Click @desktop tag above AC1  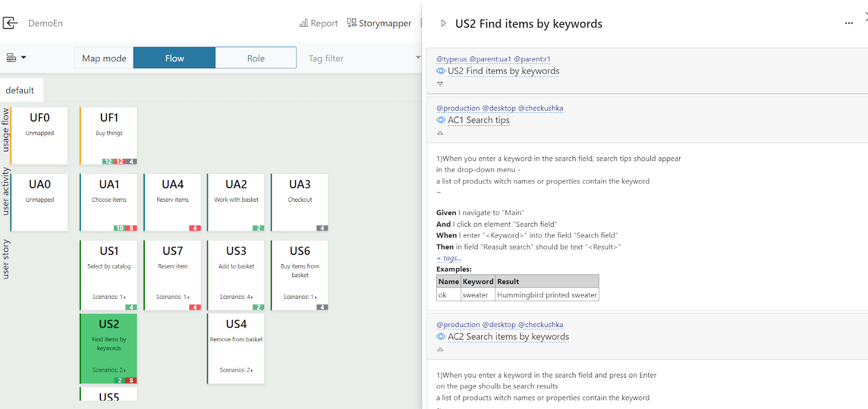pyautogui.click(x=499, y=108)
